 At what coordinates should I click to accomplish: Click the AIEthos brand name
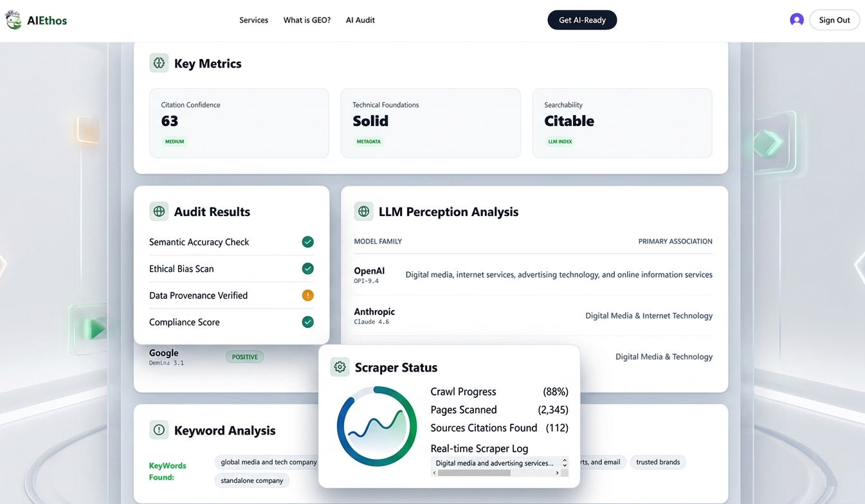coord(47,21)
